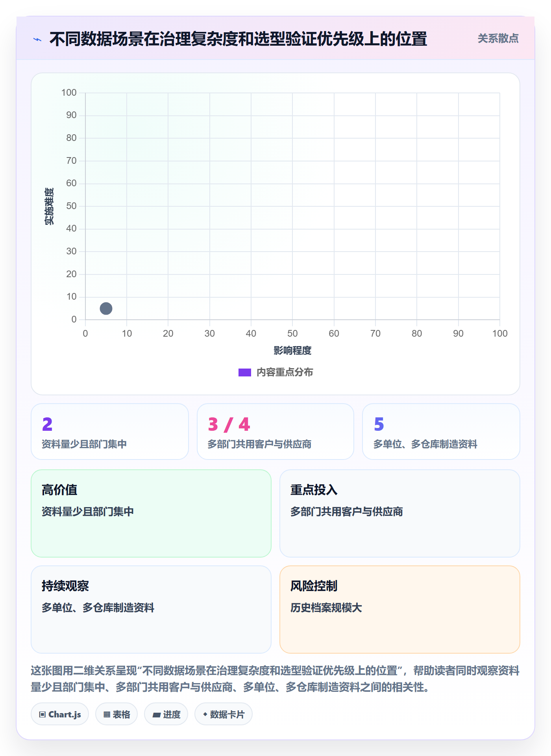Click the scatter data point on the chart
Screen dimensions: 551x756
tap(106, 308)
